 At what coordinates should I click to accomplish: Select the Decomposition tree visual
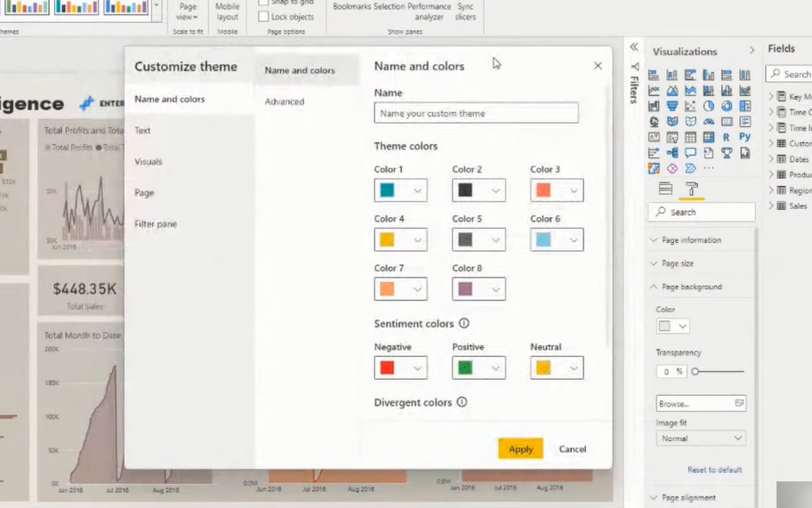tap(672, 153)
